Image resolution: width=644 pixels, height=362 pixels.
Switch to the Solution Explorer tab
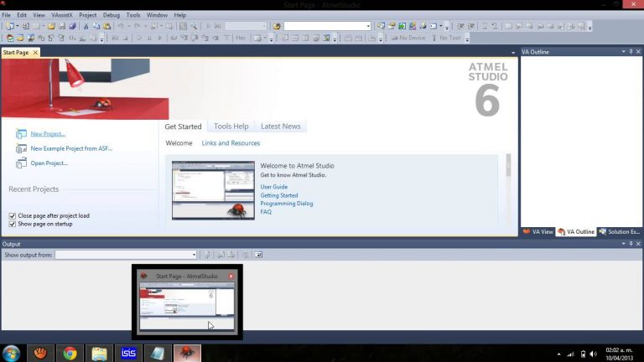[x=620, y=232]
